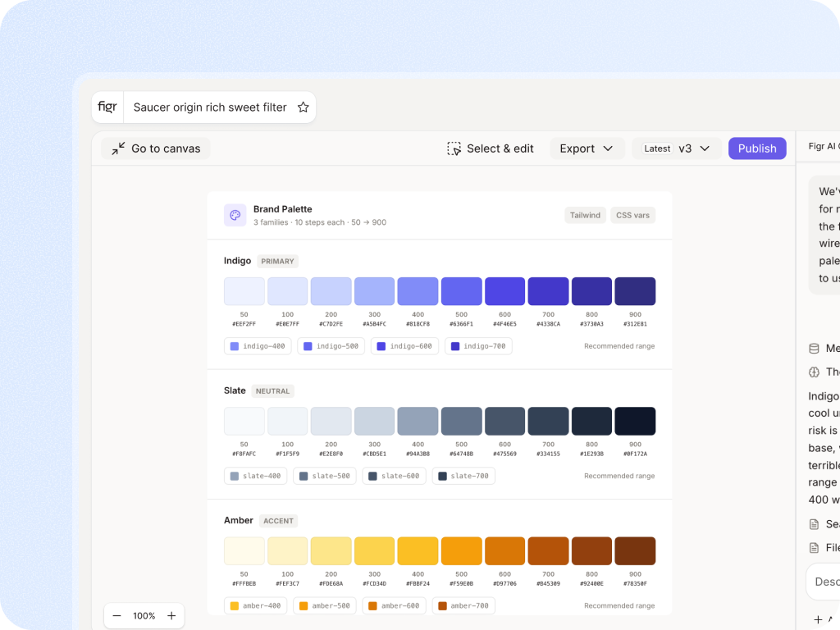This screenshot has height=630, width=840.
Task: Click the brain icon in the side panel
Action: 814,372
